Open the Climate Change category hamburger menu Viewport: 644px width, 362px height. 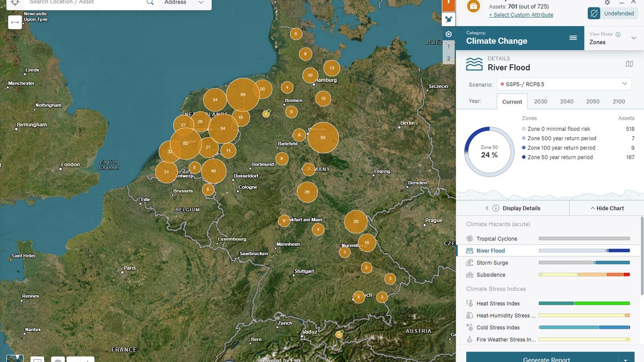(x=573, y=38)
